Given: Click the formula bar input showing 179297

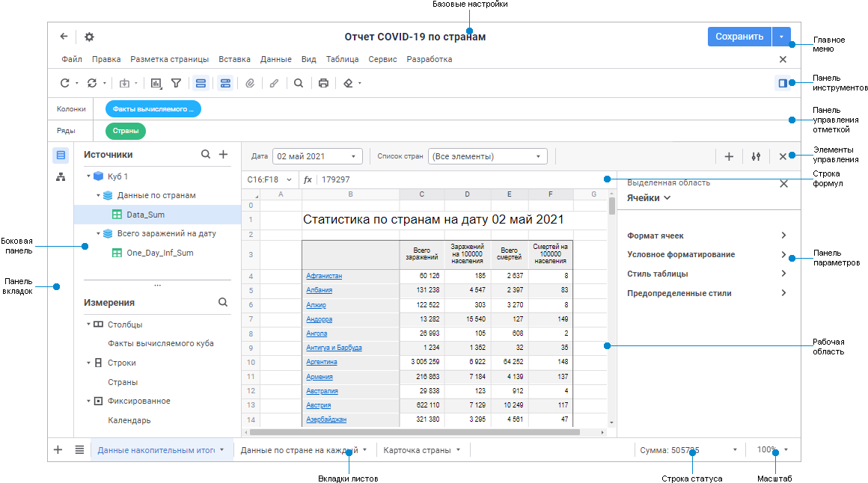Looking at the screenshot, I should pos(456,179).
